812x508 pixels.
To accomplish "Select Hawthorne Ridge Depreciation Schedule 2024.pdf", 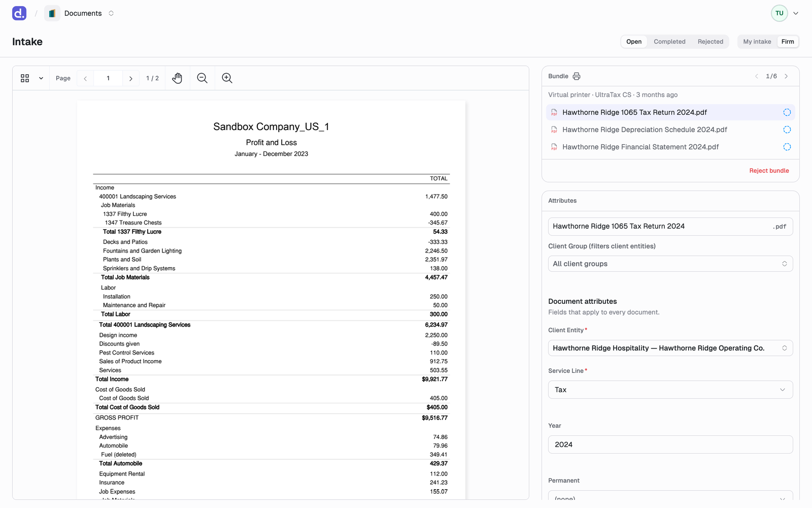I will 670,130.
